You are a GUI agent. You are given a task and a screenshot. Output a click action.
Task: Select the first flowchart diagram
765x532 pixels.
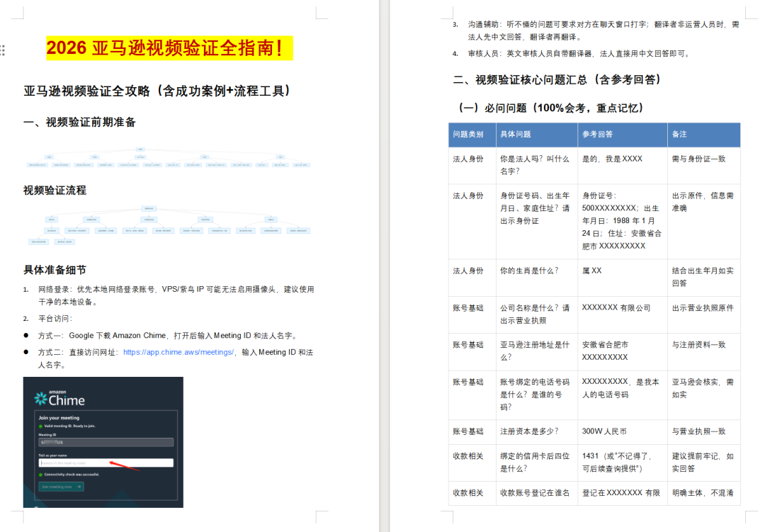coord(170,157)
